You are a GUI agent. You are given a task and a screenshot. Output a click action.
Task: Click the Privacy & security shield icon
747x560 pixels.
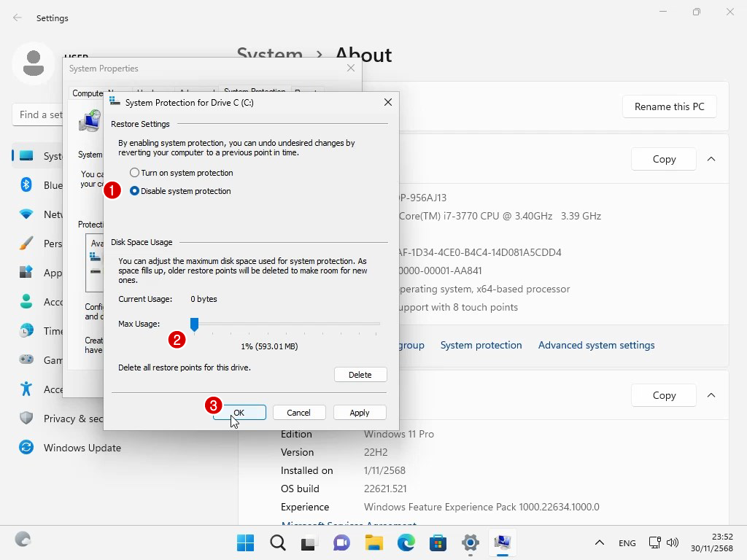pos(26,419)
